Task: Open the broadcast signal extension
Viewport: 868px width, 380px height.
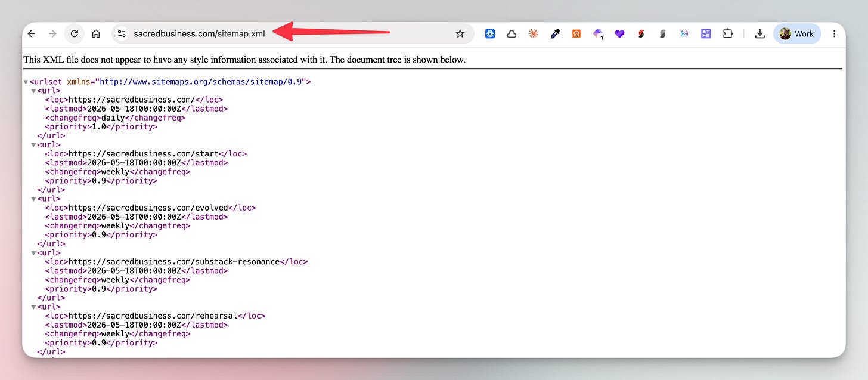Action: click(684, 34)
